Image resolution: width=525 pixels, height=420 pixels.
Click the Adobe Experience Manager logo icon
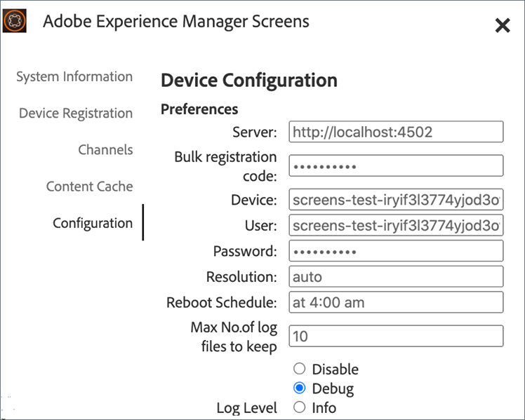point(15,21)
